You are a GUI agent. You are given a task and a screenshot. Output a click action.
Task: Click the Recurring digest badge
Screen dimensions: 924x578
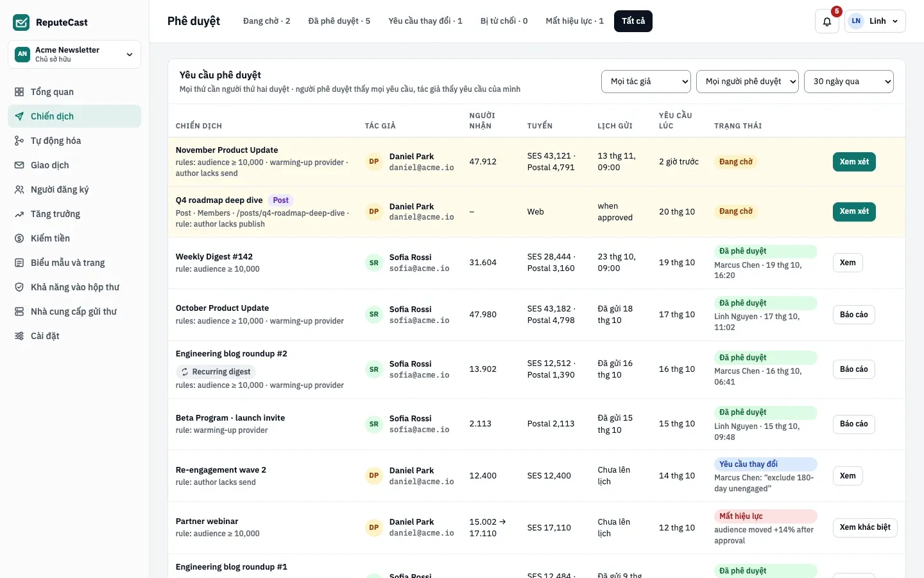pos(216,372)
